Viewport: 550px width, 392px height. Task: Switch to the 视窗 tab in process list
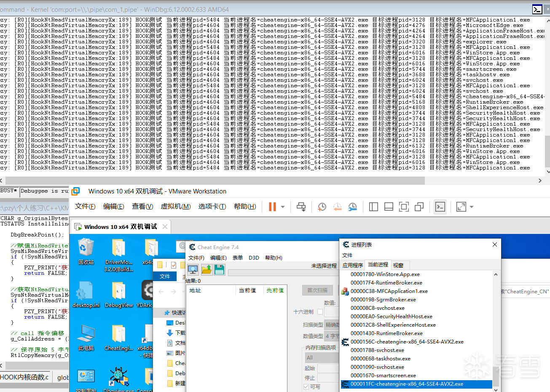click(398, 265)
